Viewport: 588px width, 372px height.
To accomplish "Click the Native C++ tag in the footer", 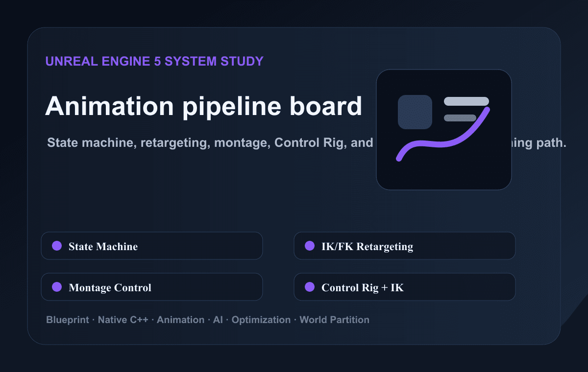I will pyautogui.click(x=123, y=320).
